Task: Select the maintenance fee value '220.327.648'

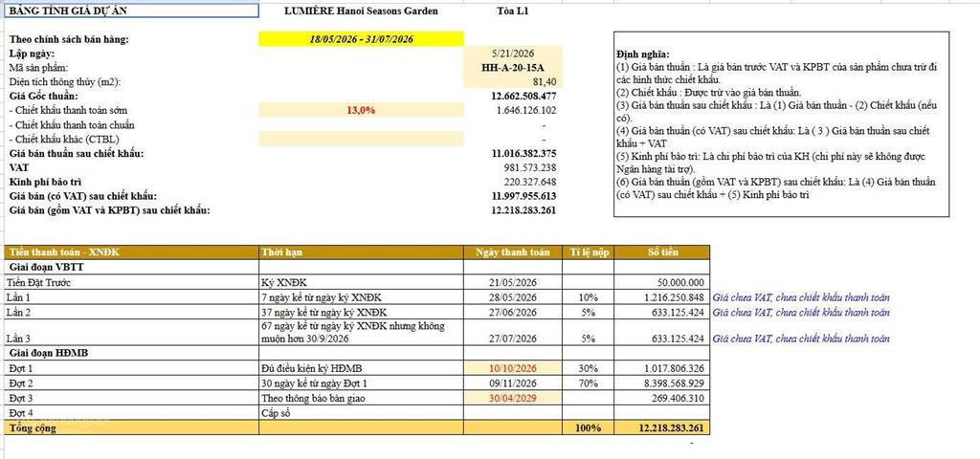Action: (x=530, y=182)
